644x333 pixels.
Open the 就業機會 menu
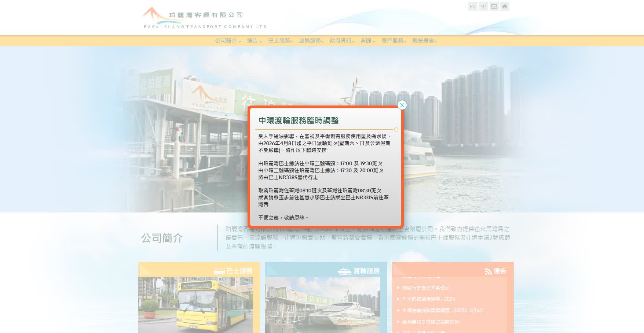point(424,41)
